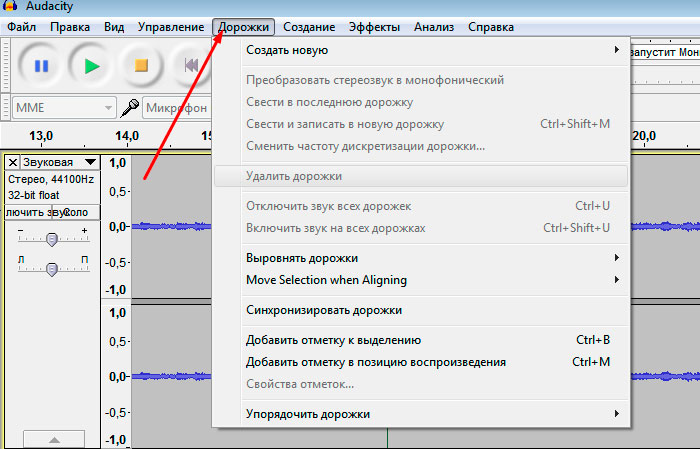Click the Audacity logo in the title bar

(x=10, y=6)
